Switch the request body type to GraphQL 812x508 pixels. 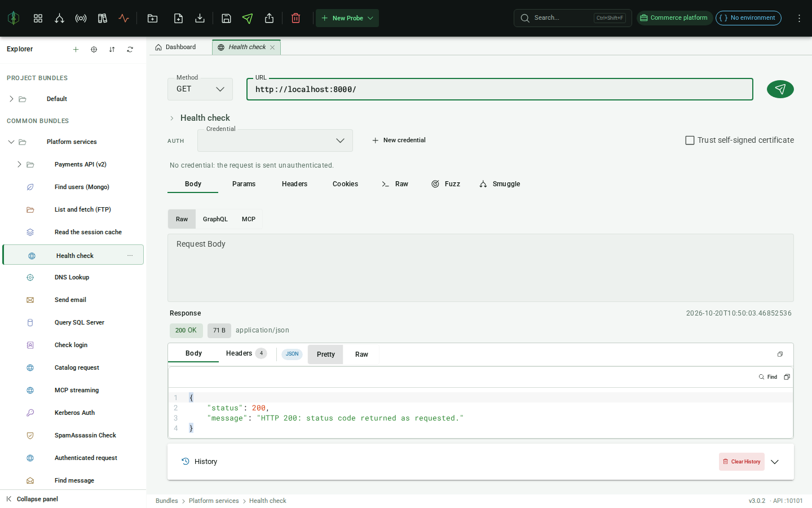215,219
